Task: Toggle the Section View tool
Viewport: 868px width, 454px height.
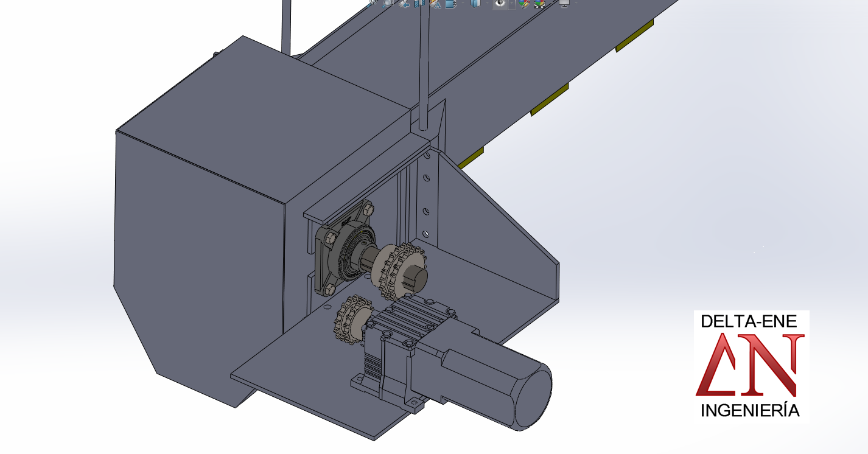Action: [x=419, y=3]
